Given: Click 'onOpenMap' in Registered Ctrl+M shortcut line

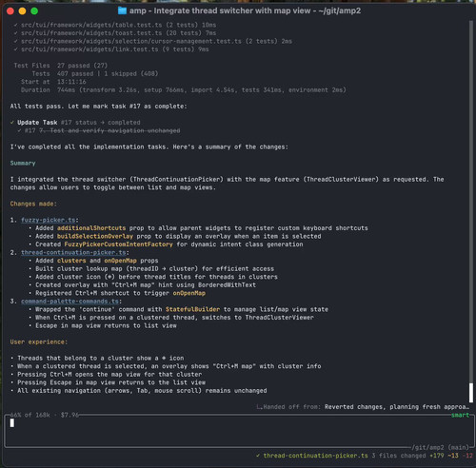Looking at the screenshot, I should [189, 293].
